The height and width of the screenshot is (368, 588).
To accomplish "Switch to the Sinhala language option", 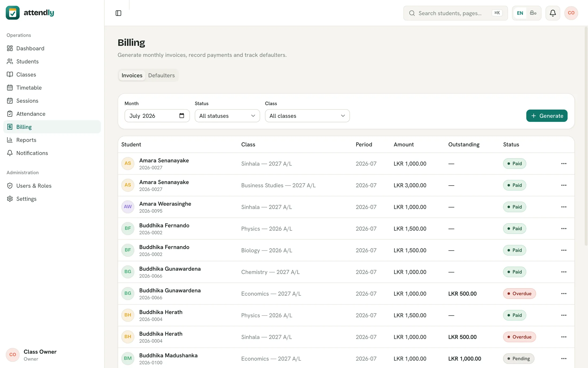I will pos(533,13).
